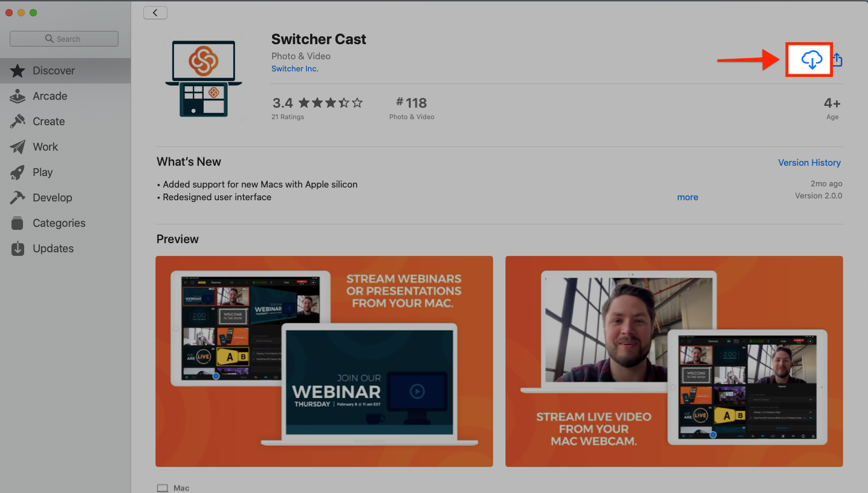Click the Play rocket icon
The height and width of the screenshot is (493, 868).
click(x=18, y=172)
